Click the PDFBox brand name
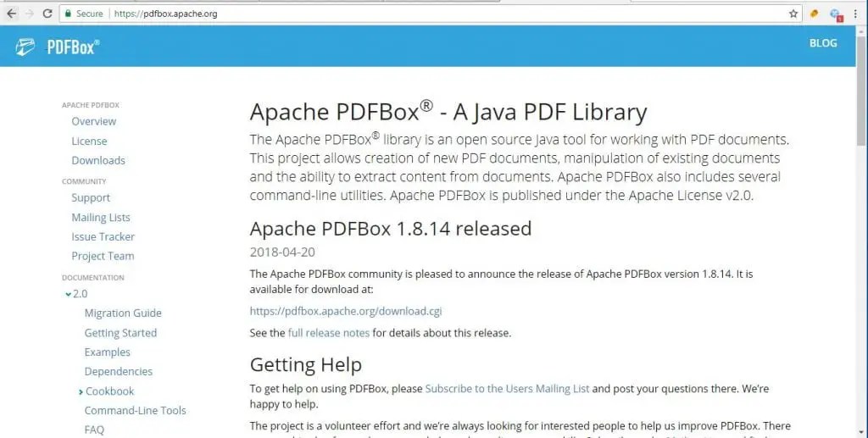This screenshot has height=438, width=868. [x=73, y=47]
